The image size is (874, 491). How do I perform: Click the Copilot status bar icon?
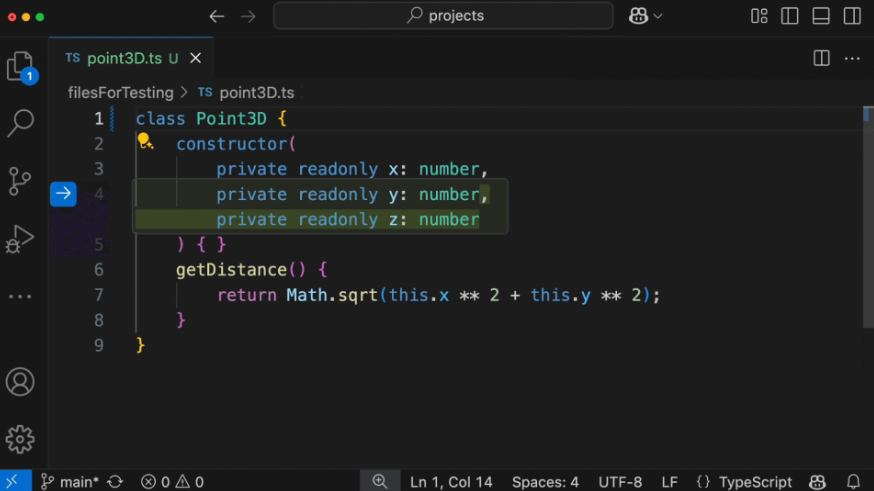coord(818,482)
